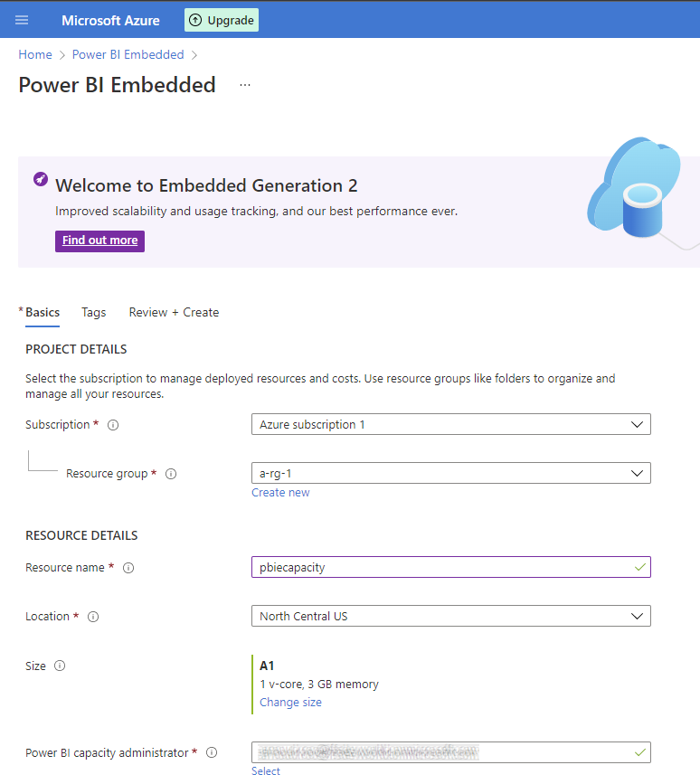View the Resource name info tooltip icon
Image resolution: width=700 pixels, height=784 pixels.
(128, 567)
